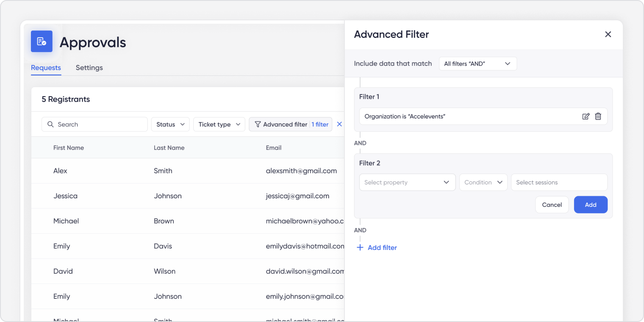Edit the Organization is Accelevents filter
Image resolution: width=644 pixels, height=322 pixels.
[586, 117]
